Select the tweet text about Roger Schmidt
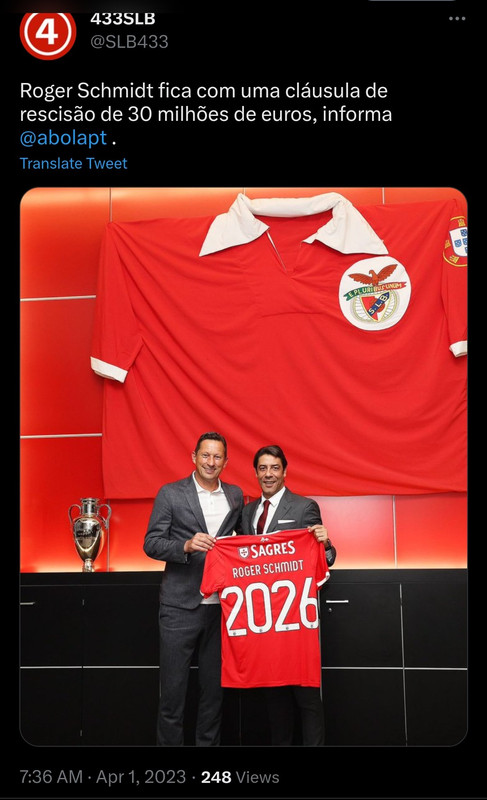 [x=206, y=114]
